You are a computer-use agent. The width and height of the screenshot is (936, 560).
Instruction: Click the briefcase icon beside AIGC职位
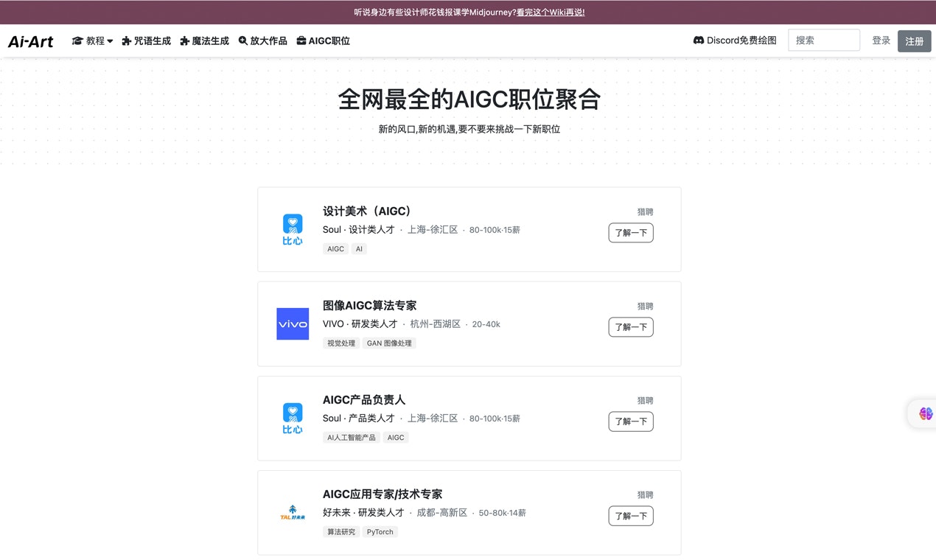301,41
